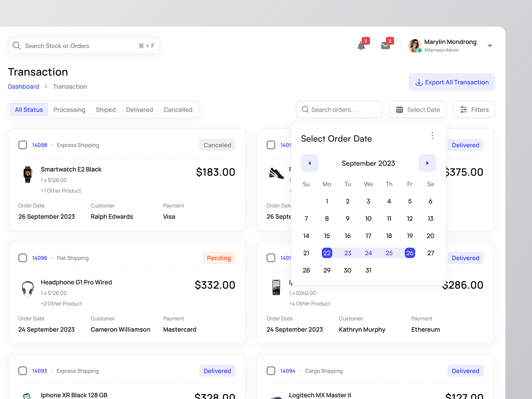The image size is (532, 399).
Task: Open the calendar icon beside Select Date
Action: pyautogui.click(x=399, y=110)
